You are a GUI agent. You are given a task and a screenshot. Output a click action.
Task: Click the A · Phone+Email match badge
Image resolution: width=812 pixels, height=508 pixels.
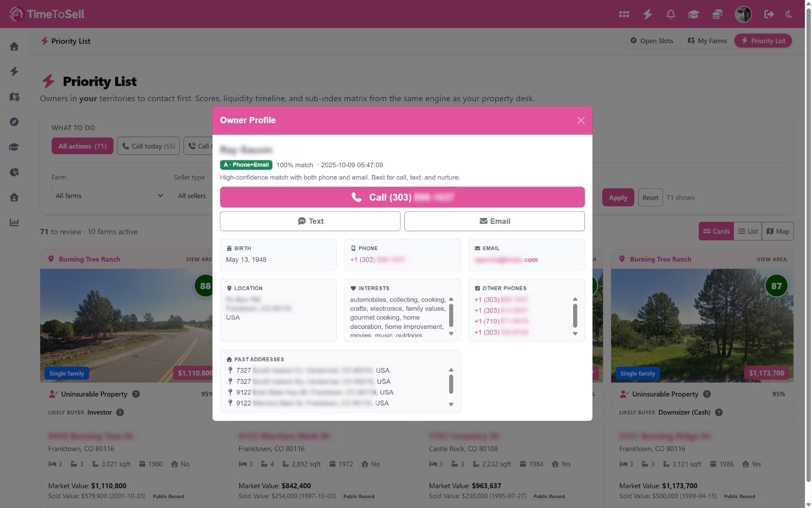pos(246,165)
